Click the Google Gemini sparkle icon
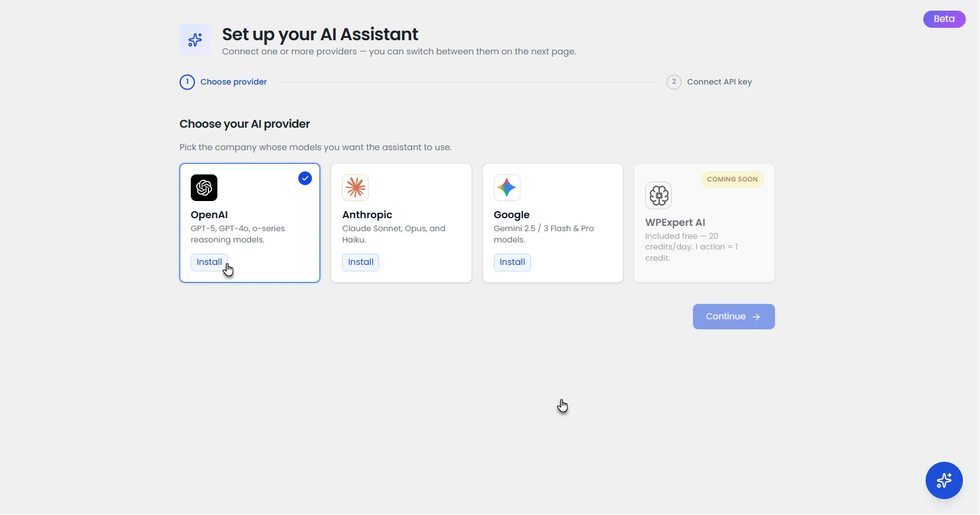Viewport: 980px width, 515px height. (507, 188)
